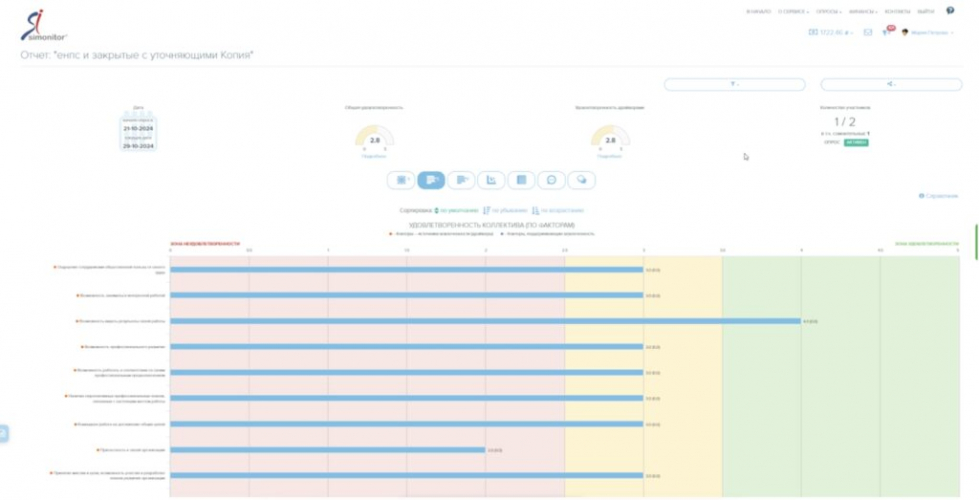Select the highlighted factor bar-chart view

pos(431,180)
